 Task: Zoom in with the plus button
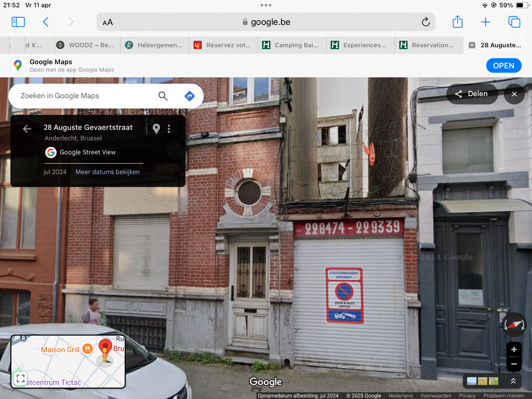[514, 350]
